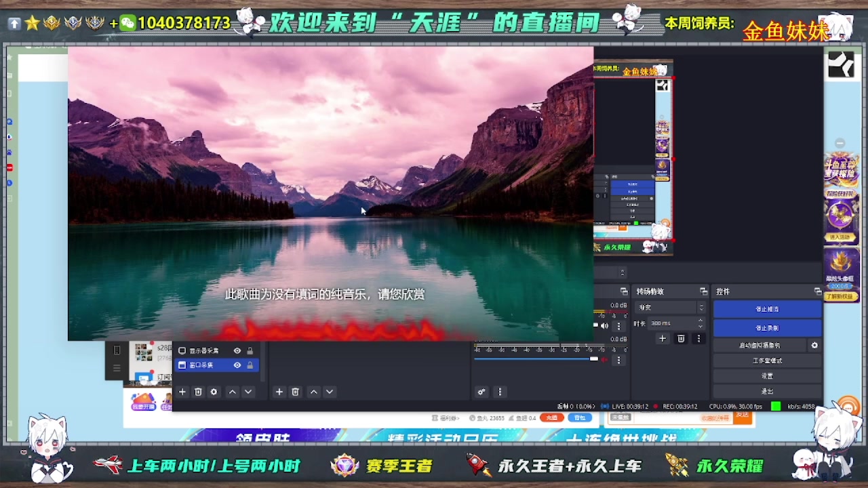Open the transitions kebab menu beside trash
The image size is (868, 488).
(x=698, y=339)
